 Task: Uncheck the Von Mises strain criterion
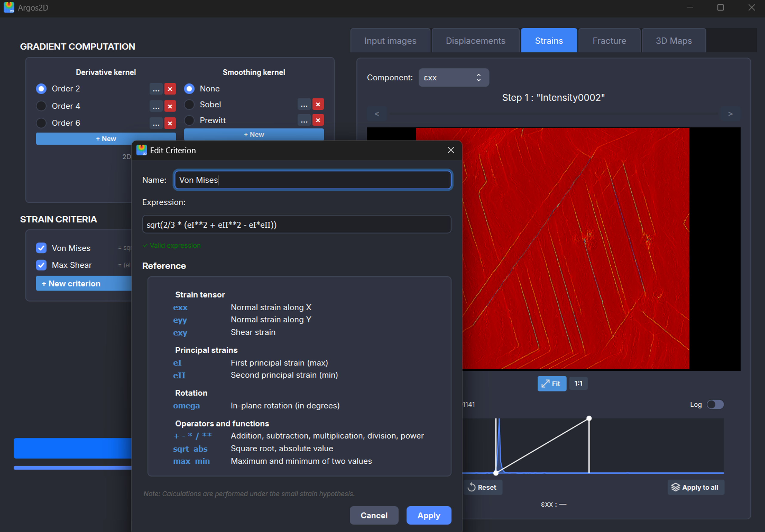click(41, 248)
